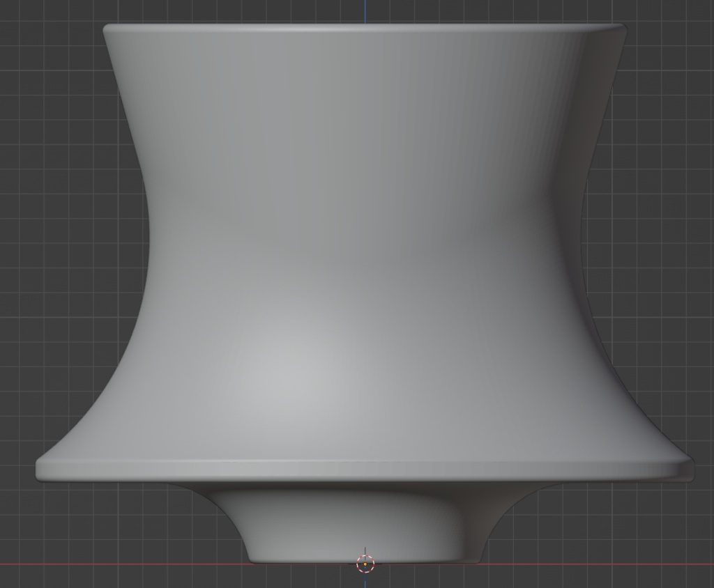Click the red-white 3D cursor at object base

[365, 564]
